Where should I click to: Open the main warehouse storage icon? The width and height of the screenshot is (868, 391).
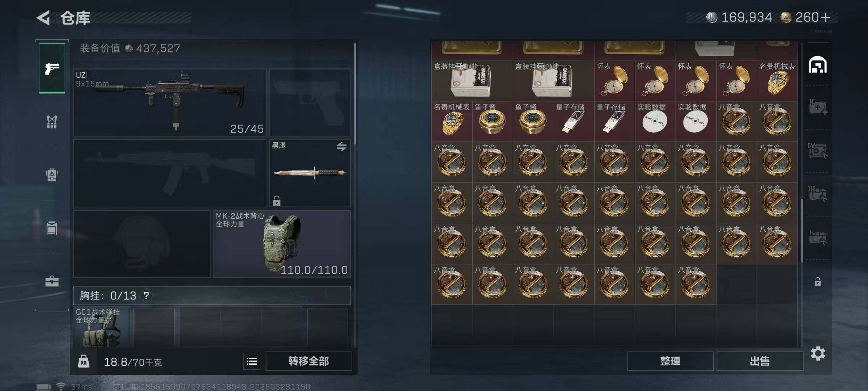pos(818,65)
